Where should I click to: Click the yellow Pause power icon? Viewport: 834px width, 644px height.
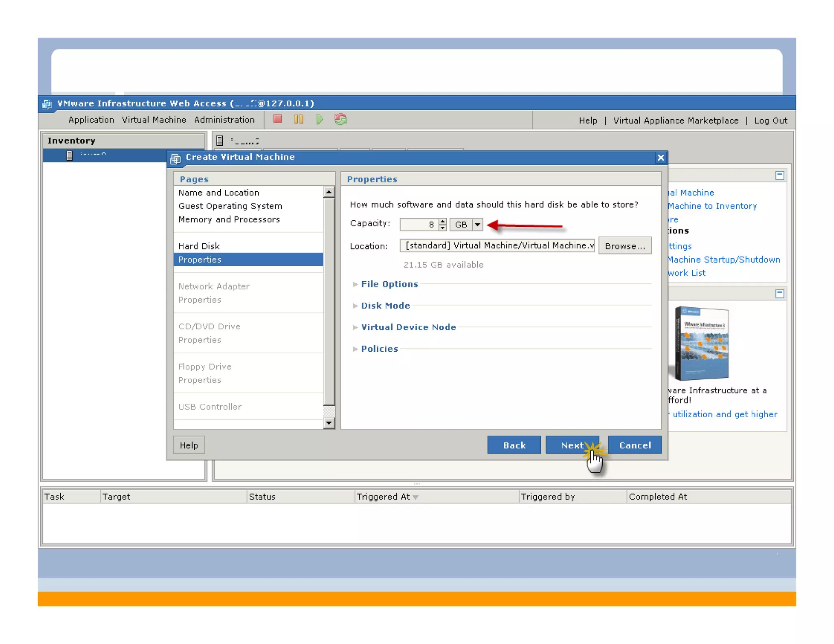tap(298, 119)
